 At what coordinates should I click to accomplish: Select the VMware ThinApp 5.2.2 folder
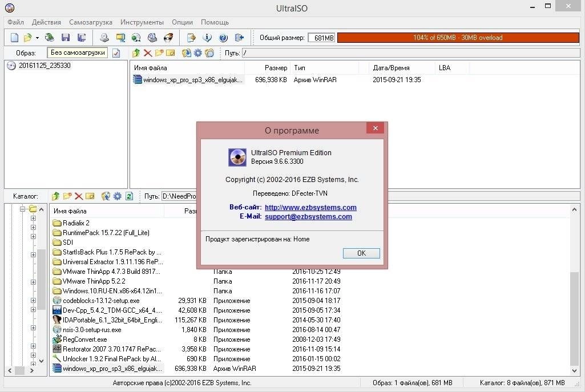tap(89, 281)
